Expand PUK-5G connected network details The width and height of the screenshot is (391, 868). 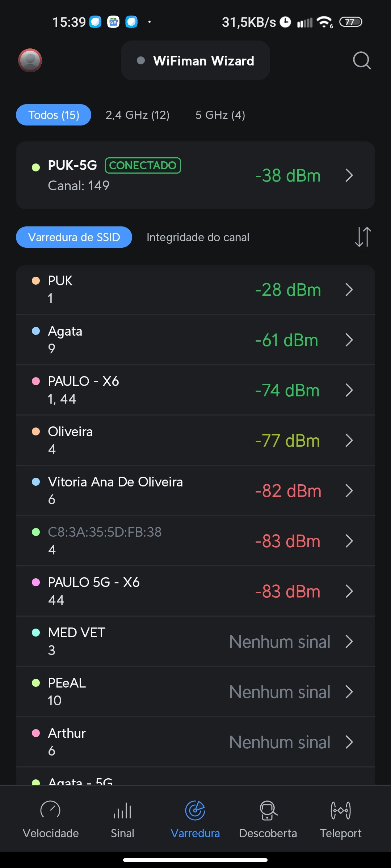point(349,175)
